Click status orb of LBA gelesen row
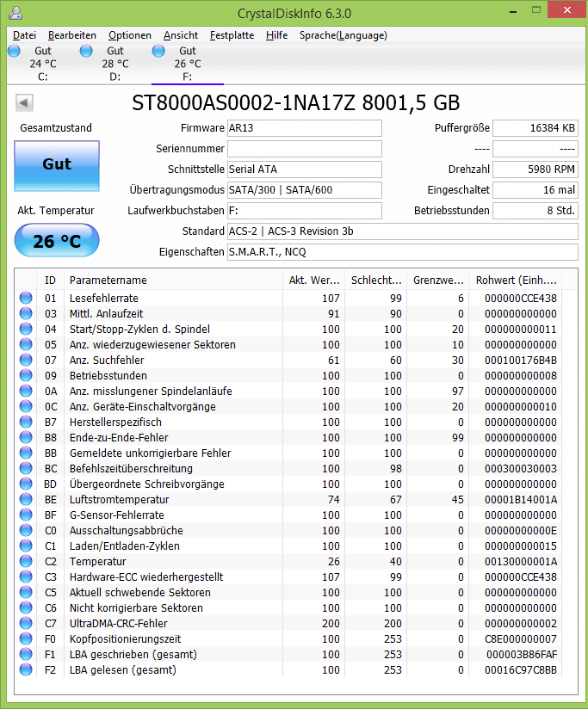 (x=26, y=669)
